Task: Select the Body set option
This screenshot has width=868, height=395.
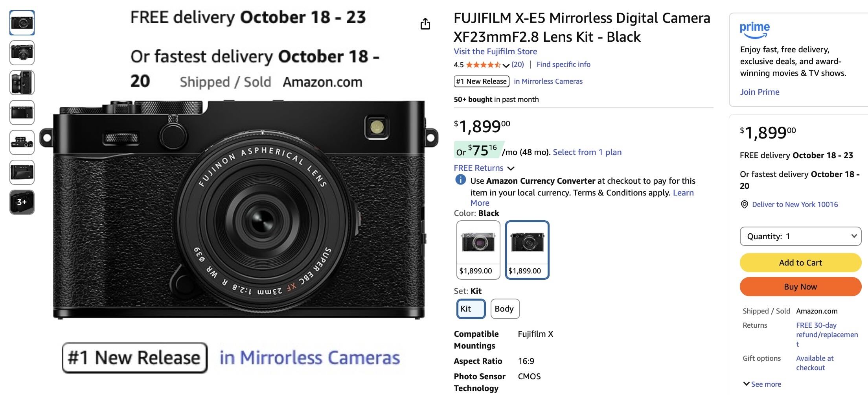Action: pos(505,309)
